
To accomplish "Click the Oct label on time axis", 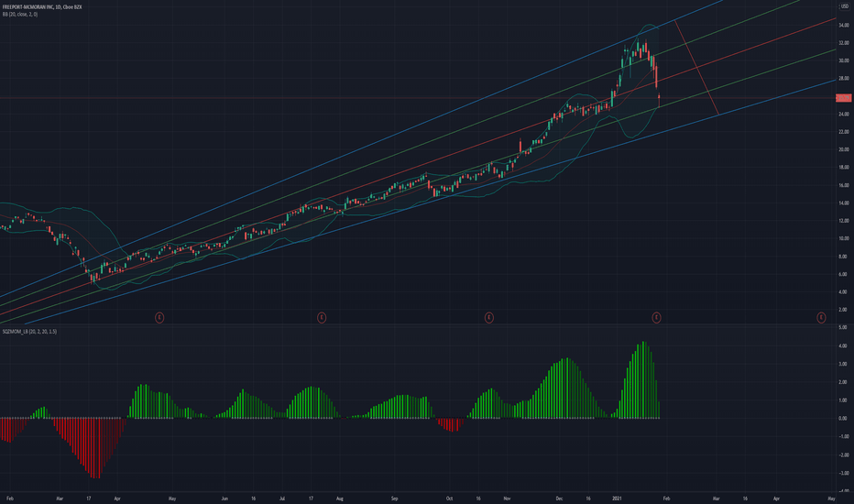I will tap(449, 499).
